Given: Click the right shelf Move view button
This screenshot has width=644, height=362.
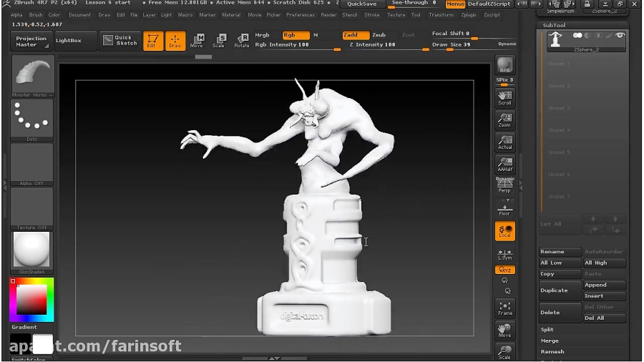Looking at the screenshot, I should [504, 331].
